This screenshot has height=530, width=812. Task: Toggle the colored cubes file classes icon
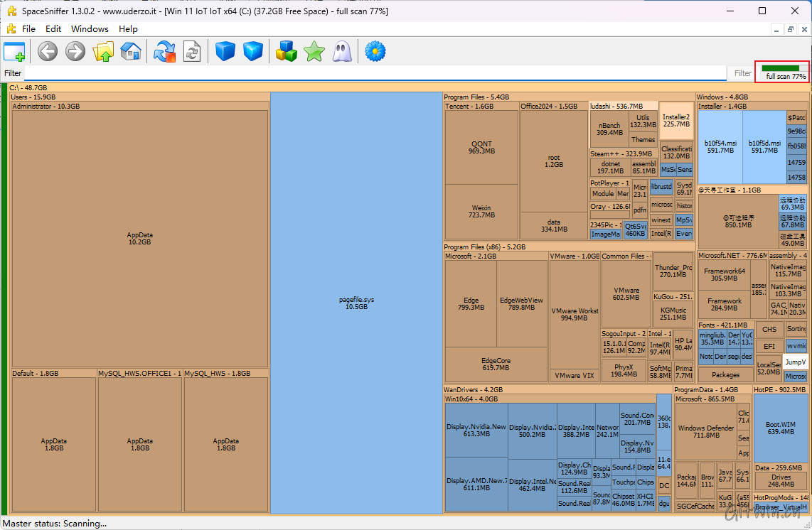coord(287,51)
